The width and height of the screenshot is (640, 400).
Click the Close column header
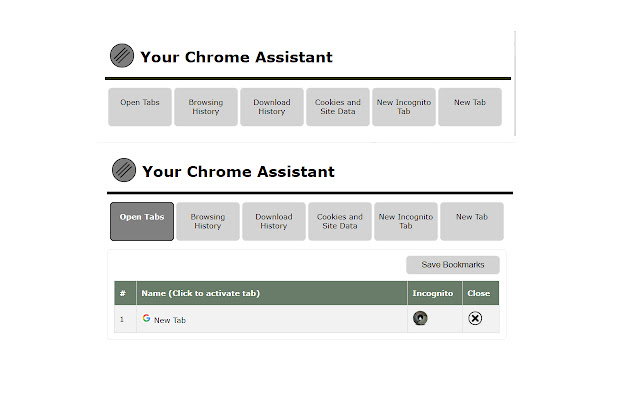coord(481,293)
